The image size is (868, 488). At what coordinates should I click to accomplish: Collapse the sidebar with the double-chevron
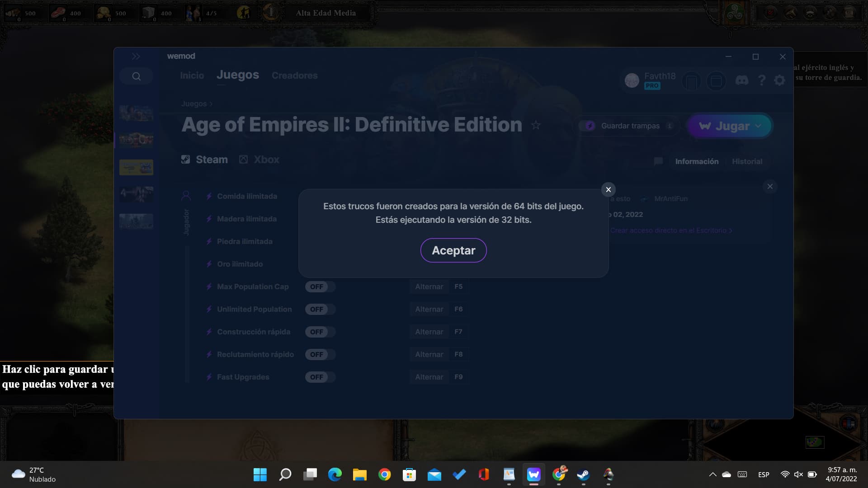(x=136, y=56)
